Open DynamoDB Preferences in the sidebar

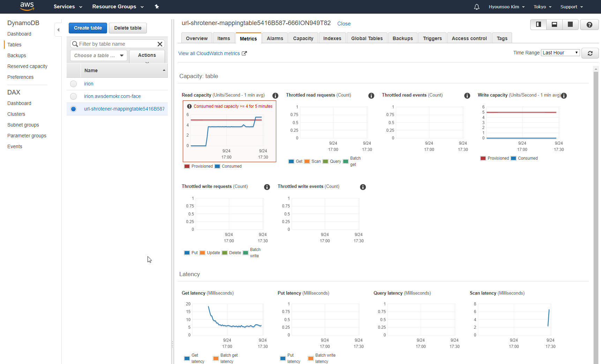tap(20, 77)
